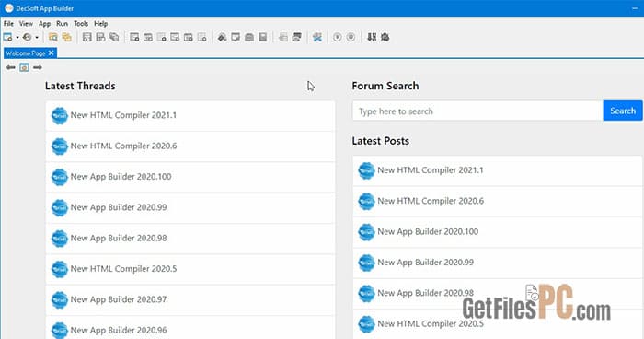Go back with the left arrow icon

pos(11,67)
